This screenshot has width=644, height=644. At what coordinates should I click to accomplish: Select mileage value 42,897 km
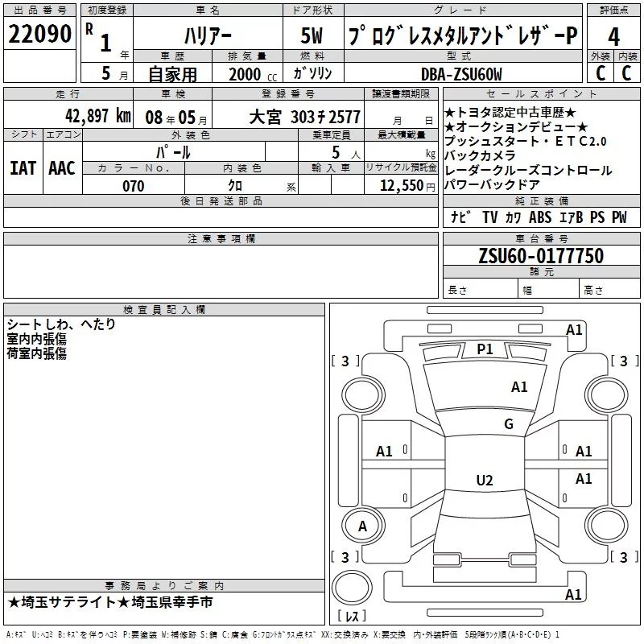click(98, 116)
